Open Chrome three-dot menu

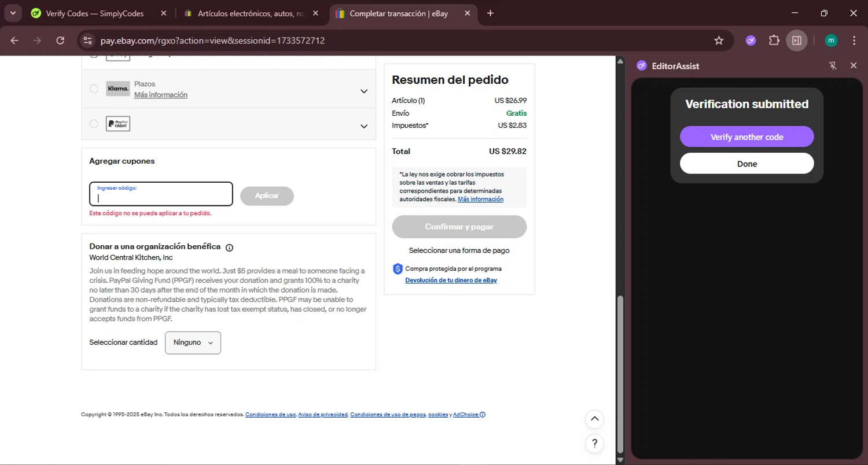coord(854,40)
